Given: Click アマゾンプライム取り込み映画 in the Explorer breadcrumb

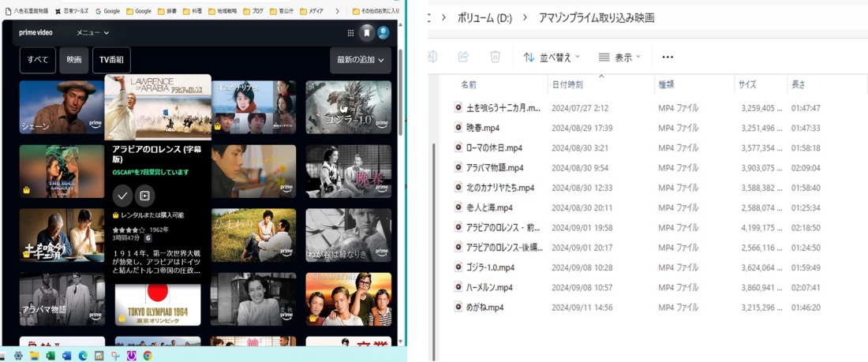Looking at the screenshot, I should point(597,18).
